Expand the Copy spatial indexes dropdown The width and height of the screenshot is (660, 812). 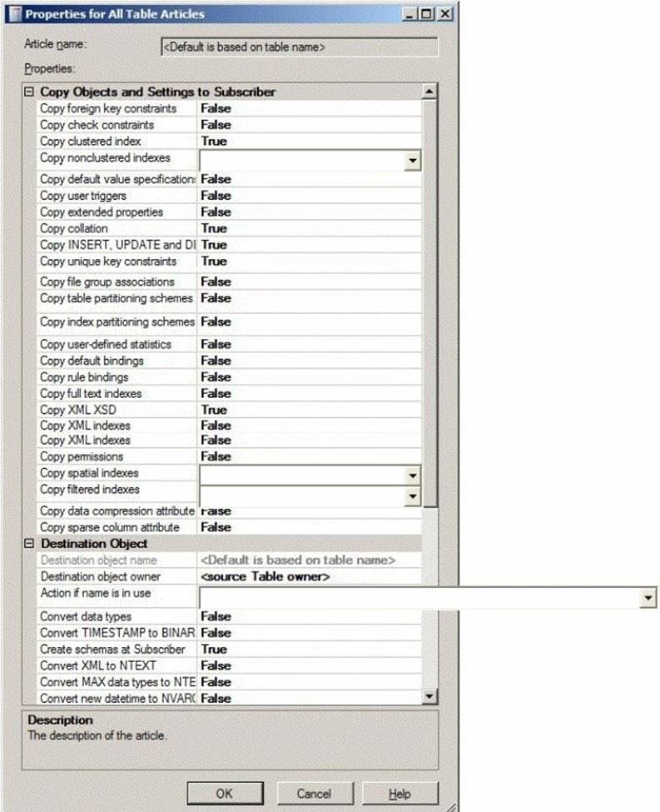pyautogui.click(x=412, y=476)
